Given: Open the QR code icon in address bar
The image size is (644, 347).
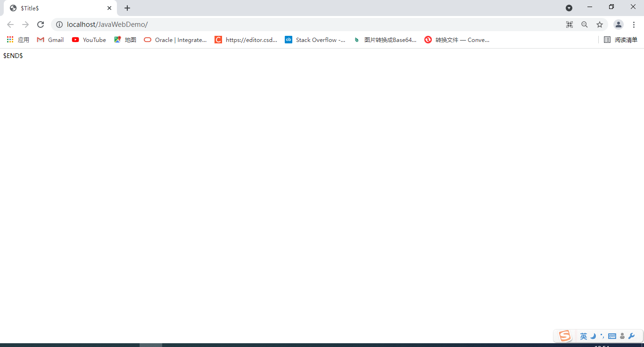Looking at the screenshot, I should point(570,25).
